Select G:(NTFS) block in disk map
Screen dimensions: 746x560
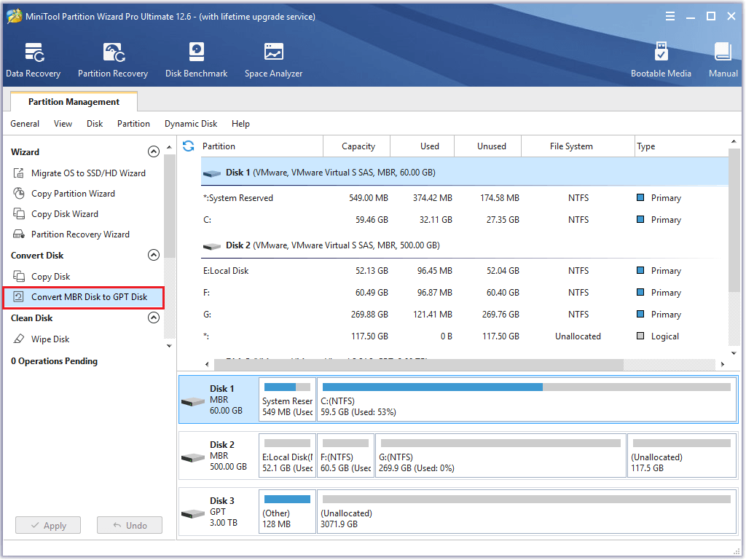tap(500, 455)
